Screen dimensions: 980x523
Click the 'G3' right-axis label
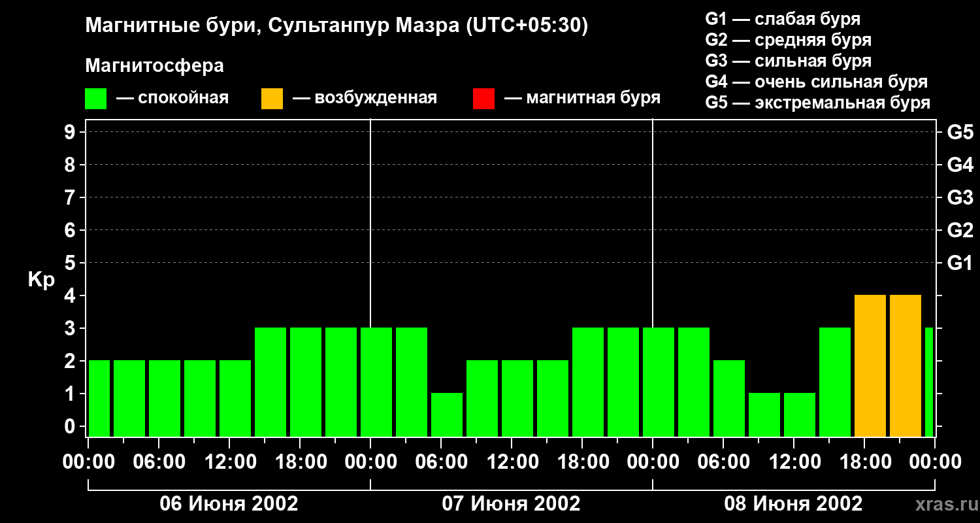point(960,197)
